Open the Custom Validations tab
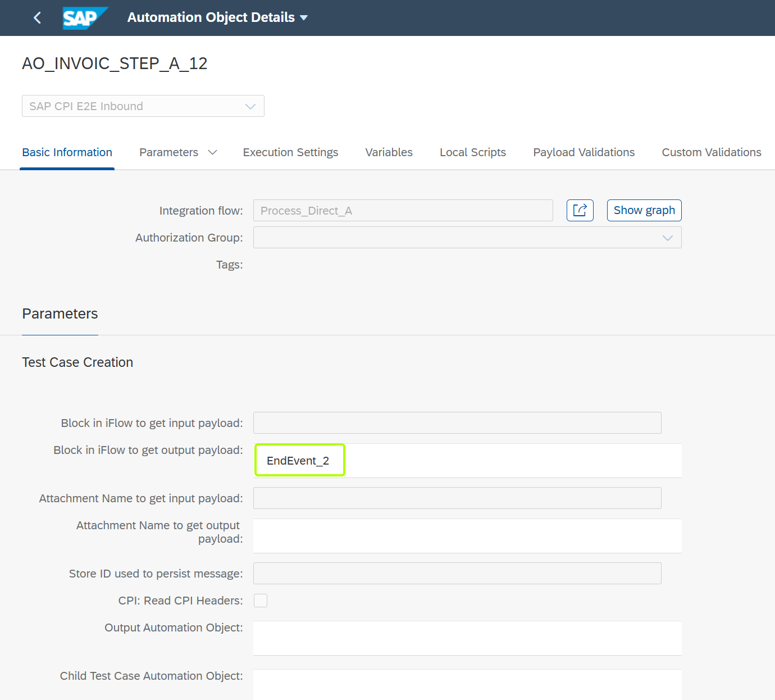 pos(712,152)
